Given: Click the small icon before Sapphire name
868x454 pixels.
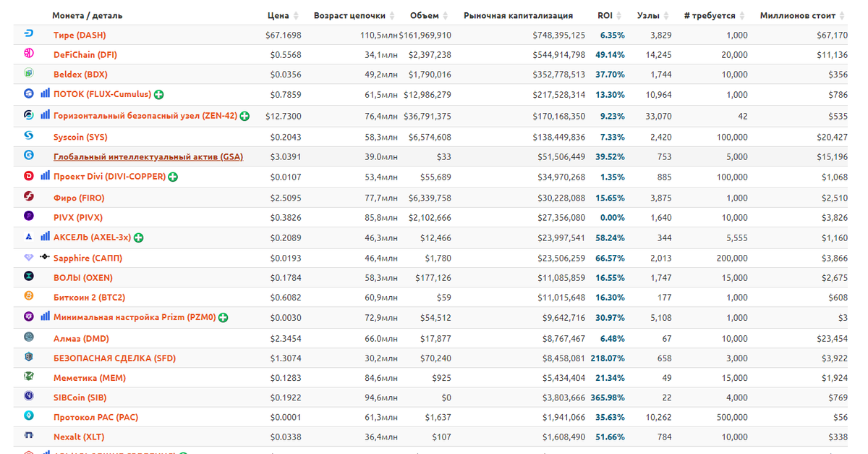Looking at the screenshot, I should tap(45, 257).
